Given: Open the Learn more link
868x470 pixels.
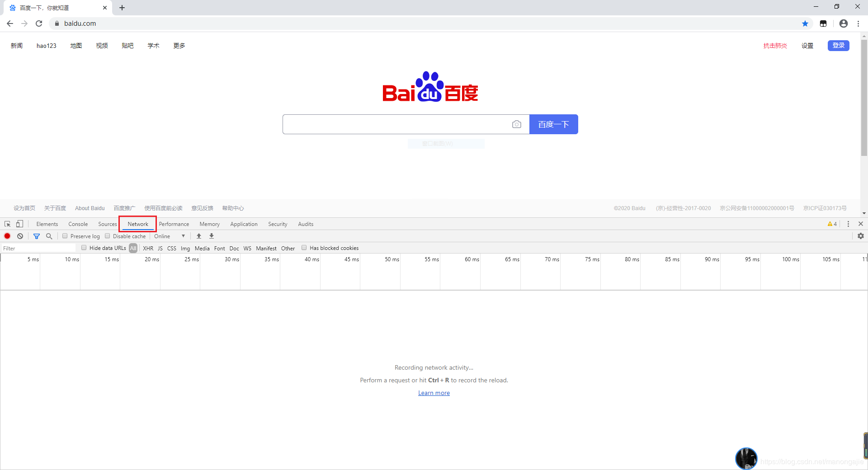Looking at the screenshot, I should 434,393.
